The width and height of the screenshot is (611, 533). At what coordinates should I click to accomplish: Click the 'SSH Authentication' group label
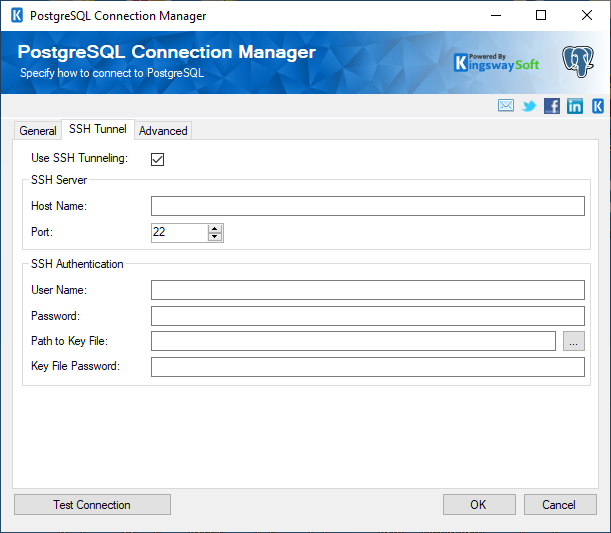pos(77,264)
